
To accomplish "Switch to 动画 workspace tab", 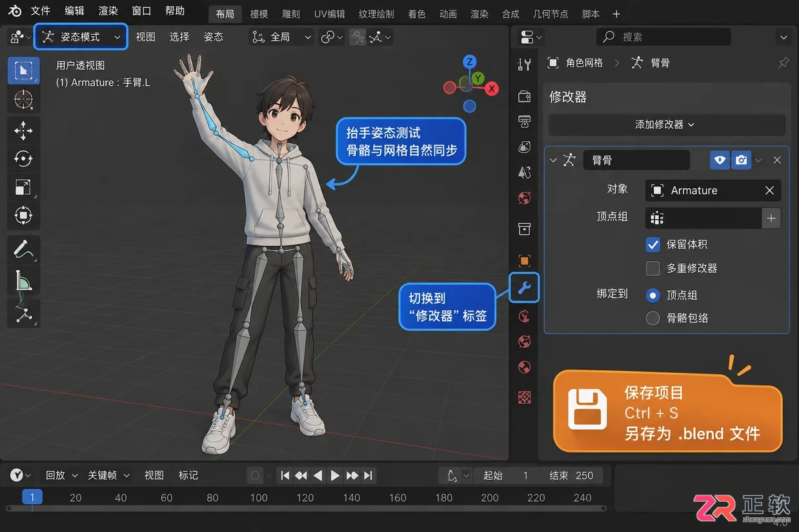I will (x=448, y=14).
